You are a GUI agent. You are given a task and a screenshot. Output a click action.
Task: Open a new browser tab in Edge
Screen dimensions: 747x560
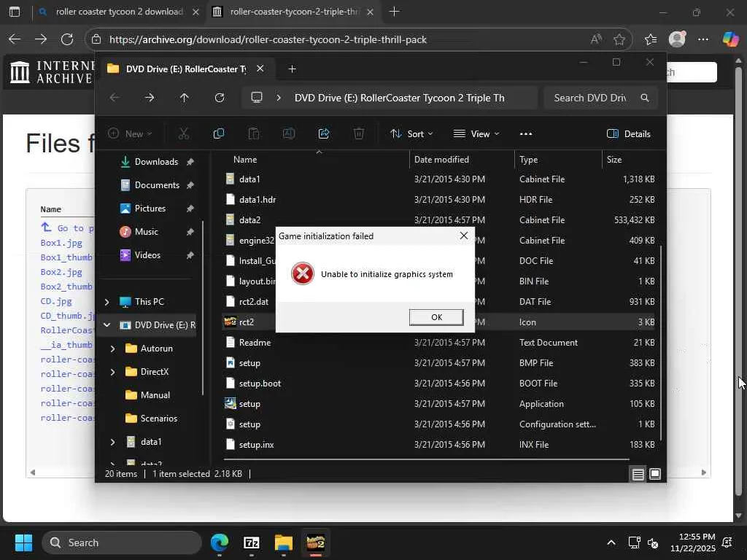click(395, 12)
